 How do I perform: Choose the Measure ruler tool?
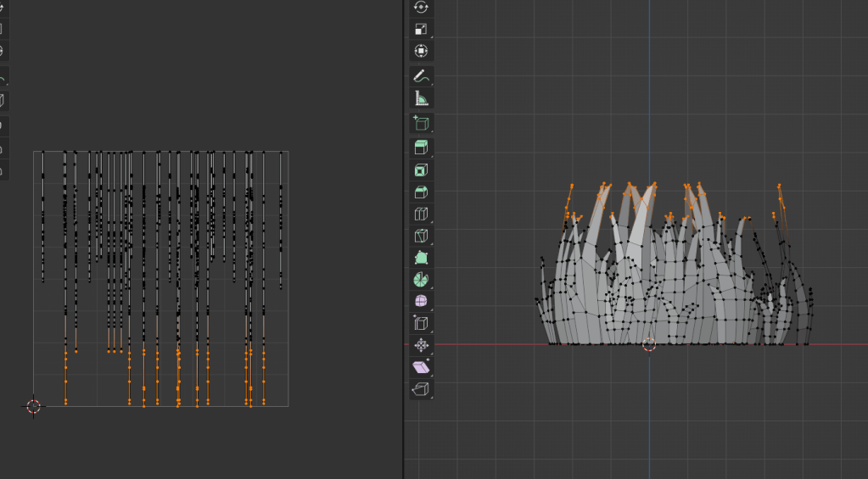[x=421, y=98]
